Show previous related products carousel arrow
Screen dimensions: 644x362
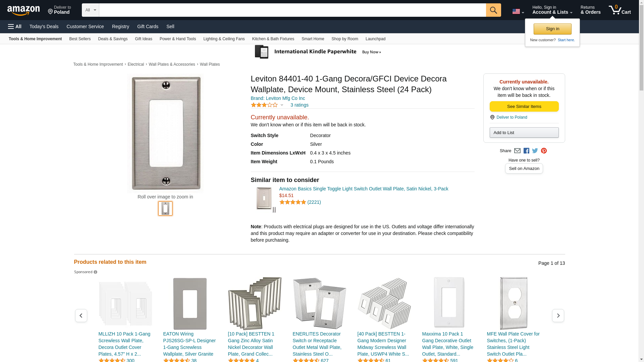81,316
